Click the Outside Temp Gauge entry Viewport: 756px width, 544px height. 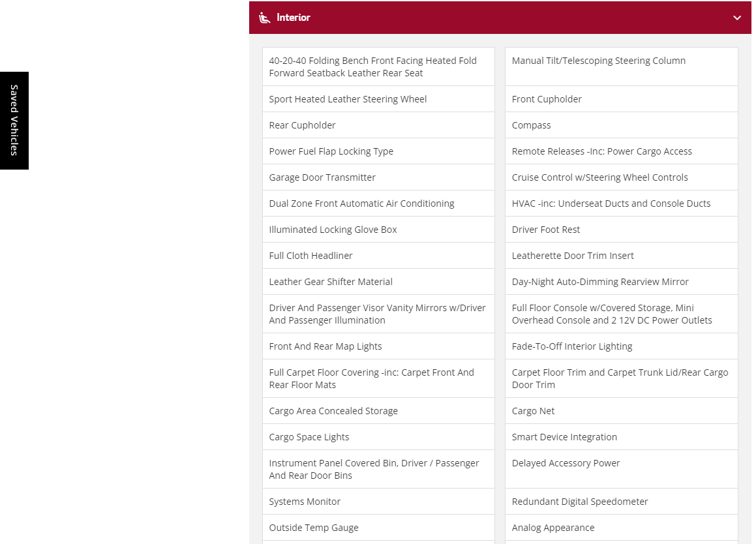point(314,528)
